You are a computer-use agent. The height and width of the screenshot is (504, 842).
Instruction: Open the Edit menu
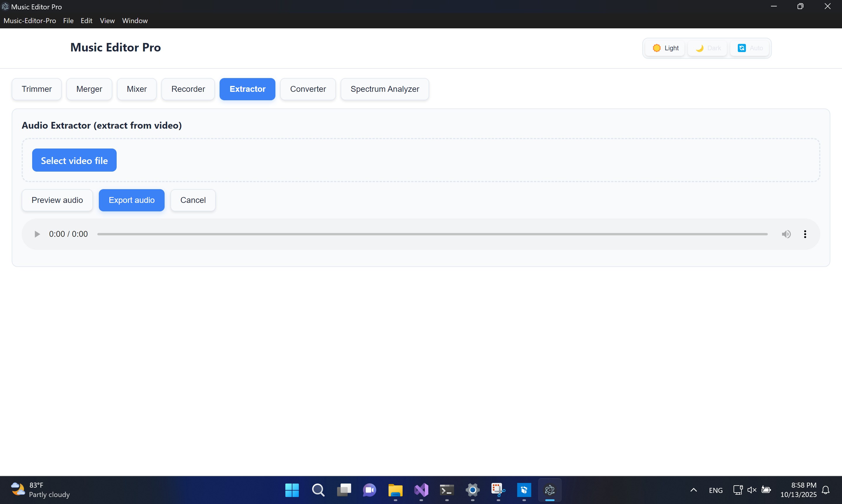[x=87, y=21]
